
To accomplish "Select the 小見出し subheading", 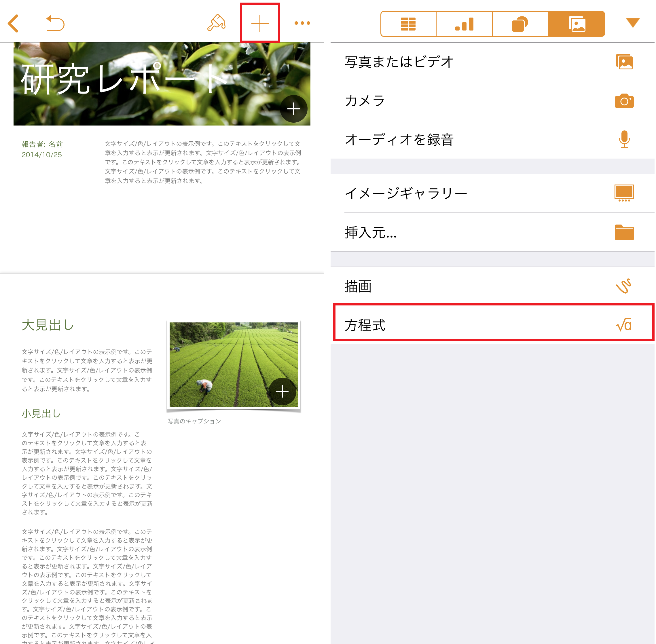I will coord(41,413).
